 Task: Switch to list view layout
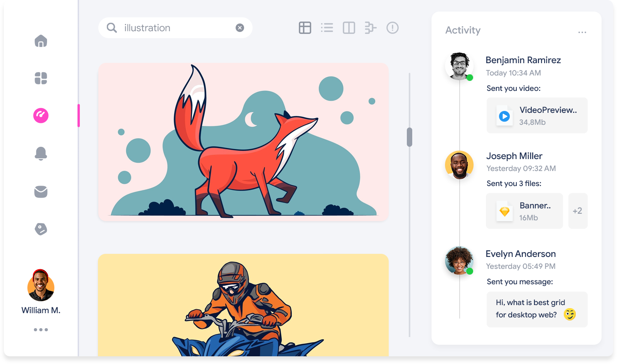pyautogui.click(x=327, y=28)
